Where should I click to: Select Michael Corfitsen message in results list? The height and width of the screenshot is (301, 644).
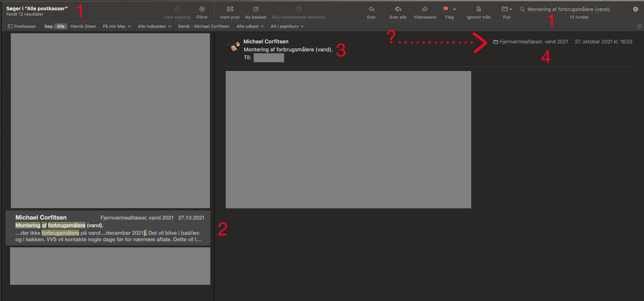pos(108,228)
